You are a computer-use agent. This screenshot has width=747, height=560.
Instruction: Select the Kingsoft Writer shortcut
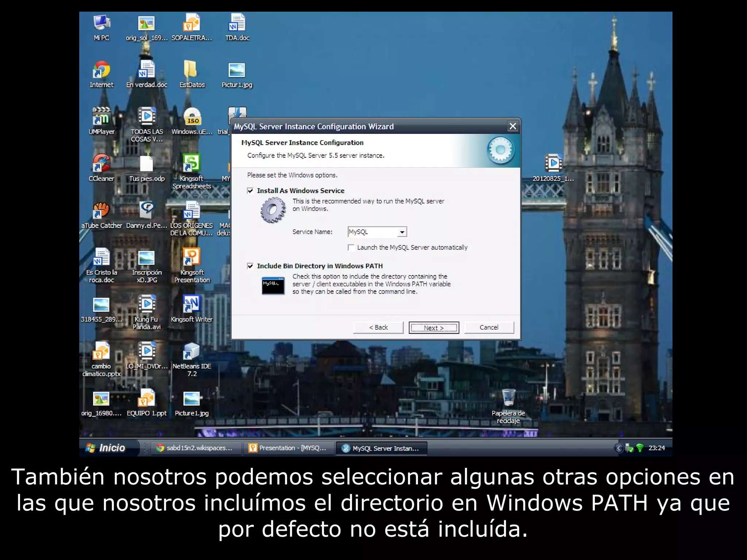(192, 309)
